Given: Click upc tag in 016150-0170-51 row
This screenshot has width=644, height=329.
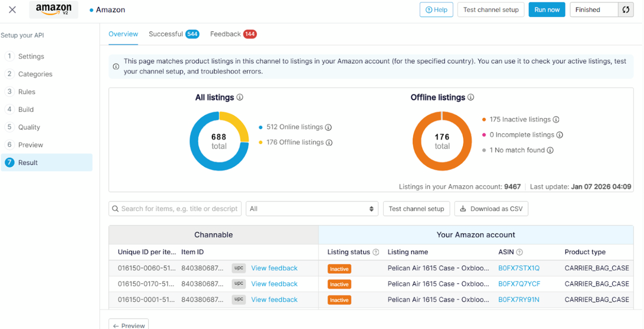Looking at the screenshot, I should [239, 283].
